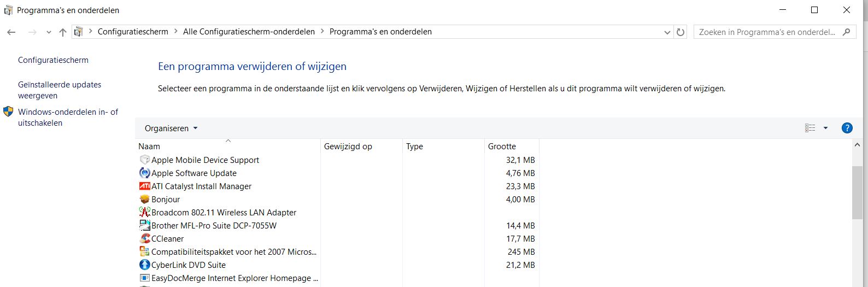This screenshot has width=868, height=287.
Task: Click the Broadcom Wireless LAN Adapter icon
Action: (145, 212)
